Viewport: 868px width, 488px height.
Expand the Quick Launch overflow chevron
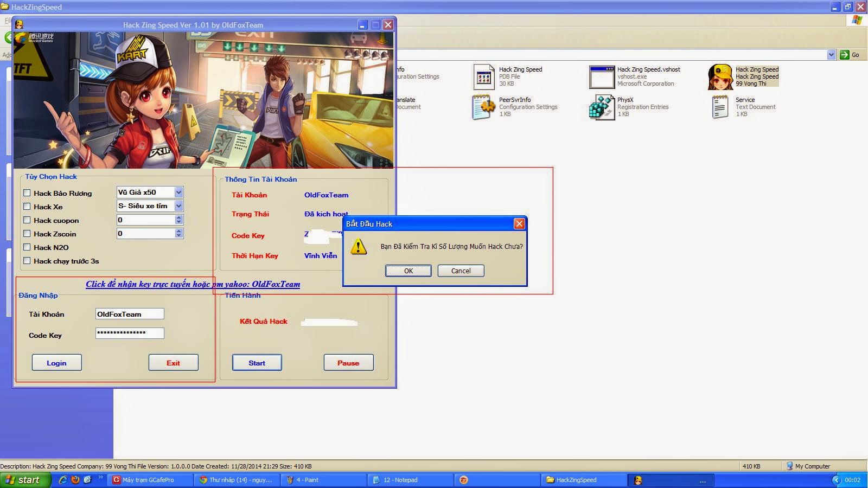tap(100, 478)
